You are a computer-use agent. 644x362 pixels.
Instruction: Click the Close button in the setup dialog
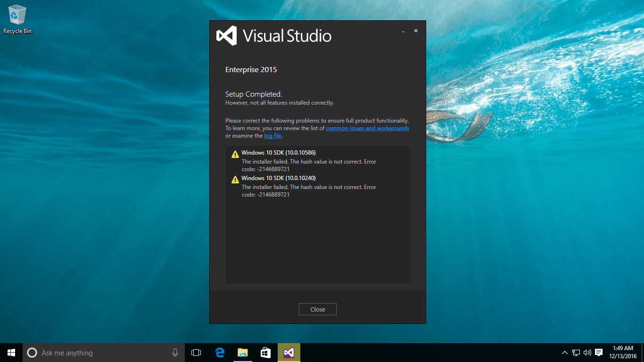coord(317,309)
